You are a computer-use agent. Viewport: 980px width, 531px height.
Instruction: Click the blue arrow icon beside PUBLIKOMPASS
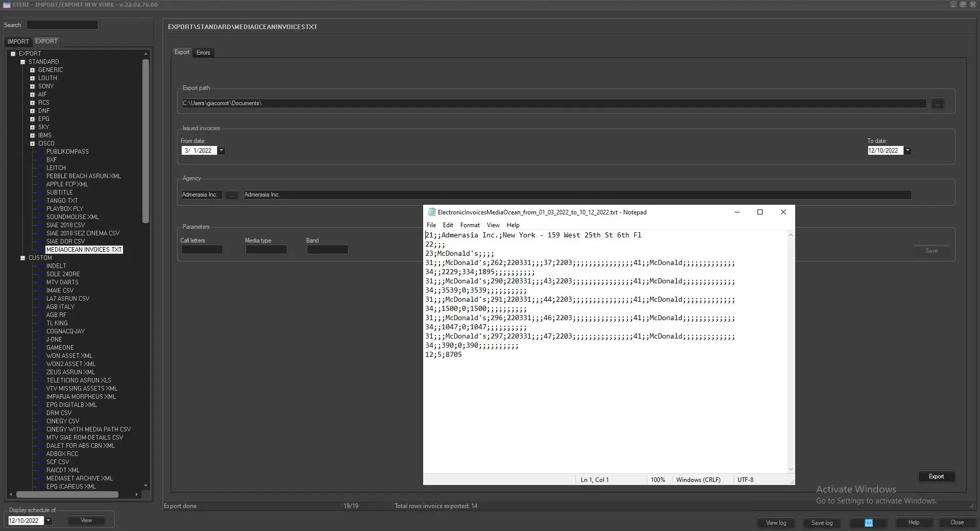tap(41, 152)
